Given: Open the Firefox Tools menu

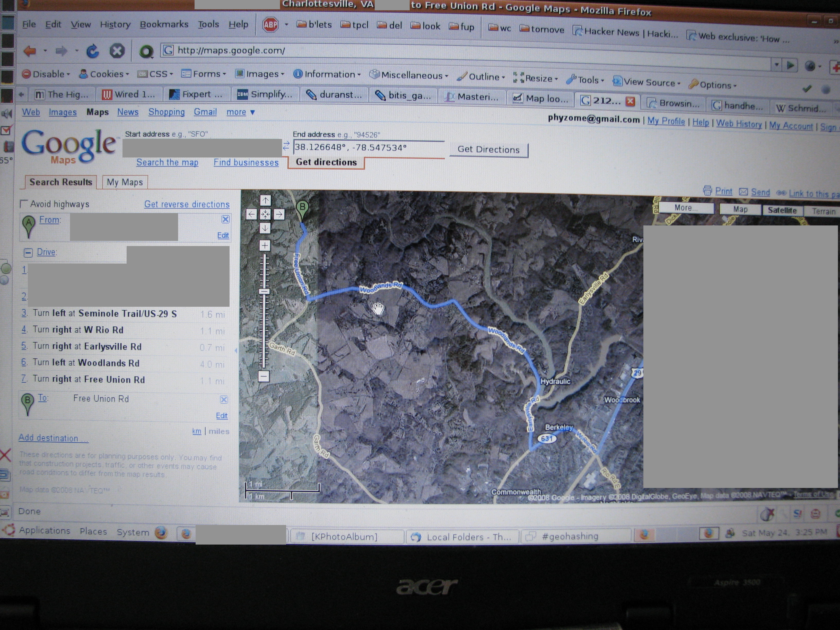Looking at the screenshot, I should [208, 24].
